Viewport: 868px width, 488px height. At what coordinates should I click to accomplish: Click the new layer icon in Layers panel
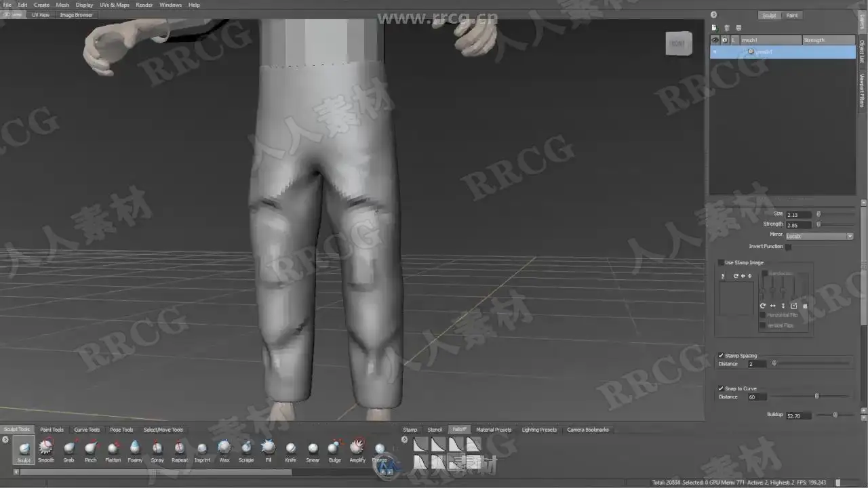[x=714, y=28]
